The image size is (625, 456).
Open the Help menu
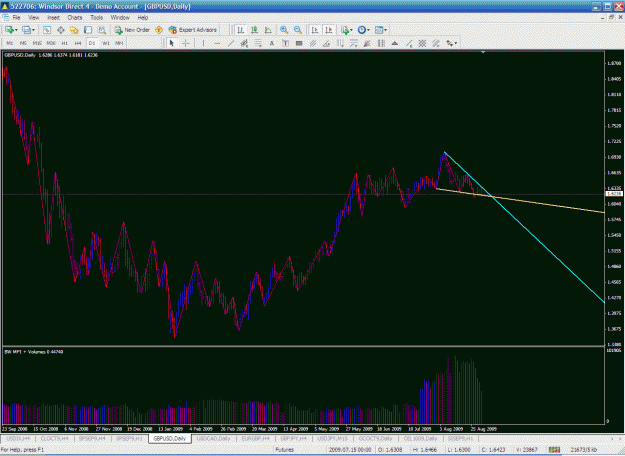click(x=143, y=18)
